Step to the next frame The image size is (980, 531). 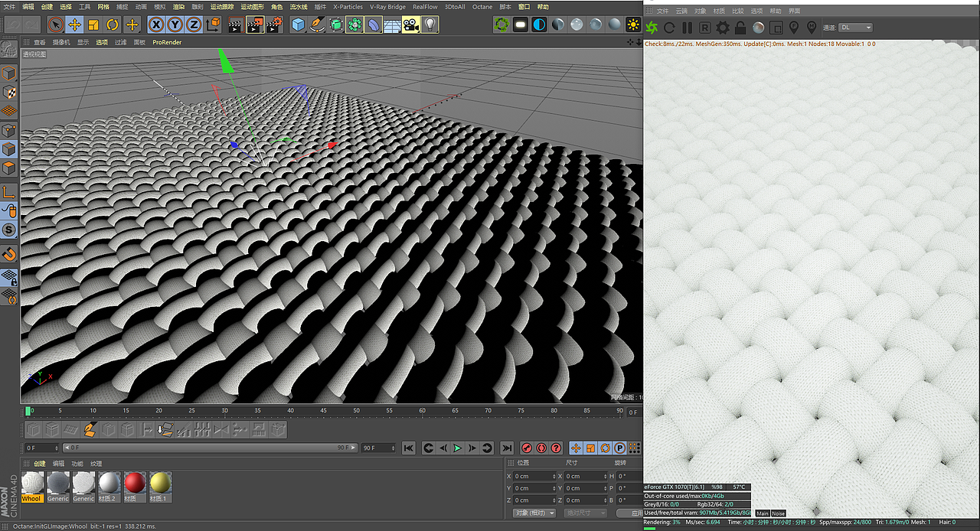(472, 448)
